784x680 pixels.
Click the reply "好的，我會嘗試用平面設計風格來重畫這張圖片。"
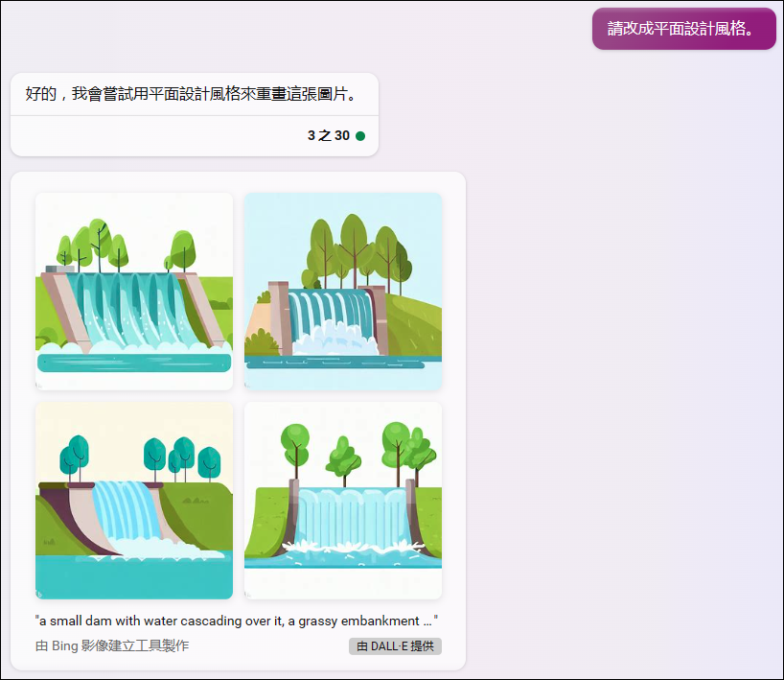191,94
